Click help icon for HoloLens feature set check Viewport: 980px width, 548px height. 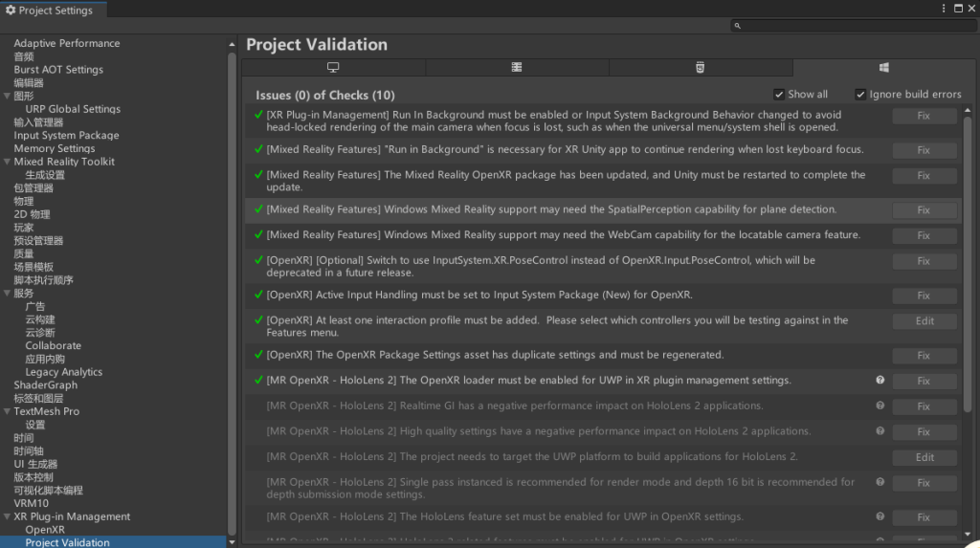880,516
